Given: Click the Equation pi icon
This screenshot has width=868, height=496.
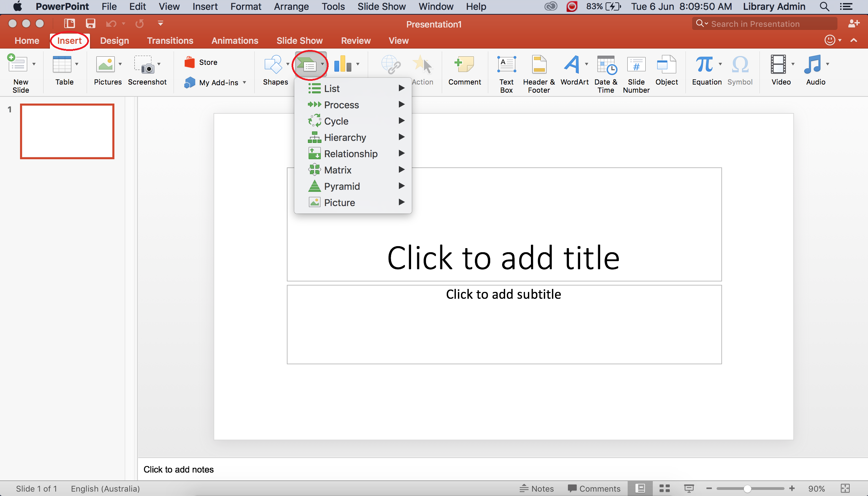Looking at the screenshot, I should 704,64.
